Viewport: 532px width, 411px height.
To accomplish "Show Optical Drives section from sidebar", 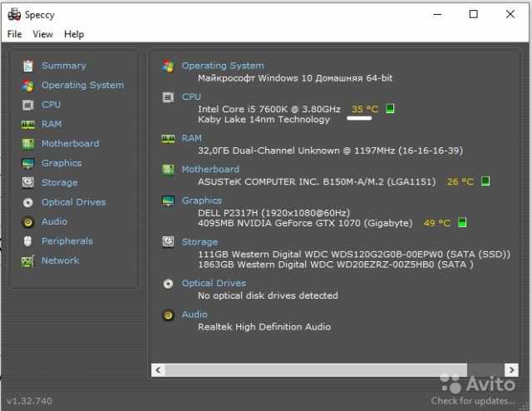I will [x=74, y=202].
